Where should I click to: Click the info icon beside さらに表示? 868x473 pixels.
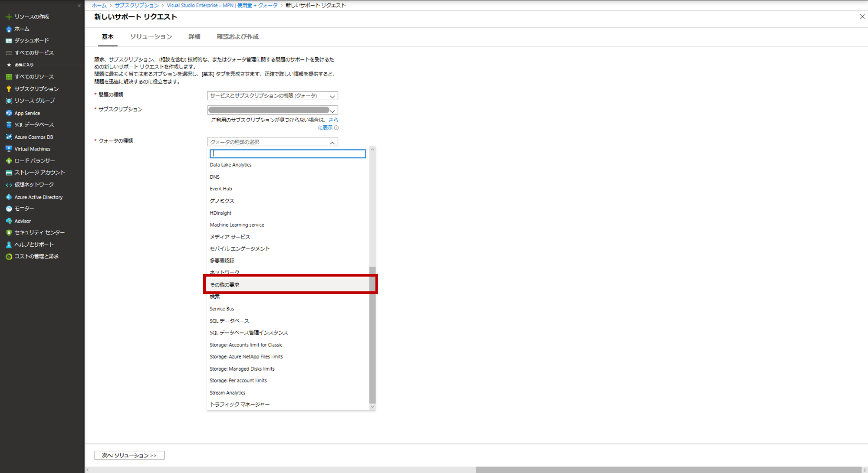[336, 128]
